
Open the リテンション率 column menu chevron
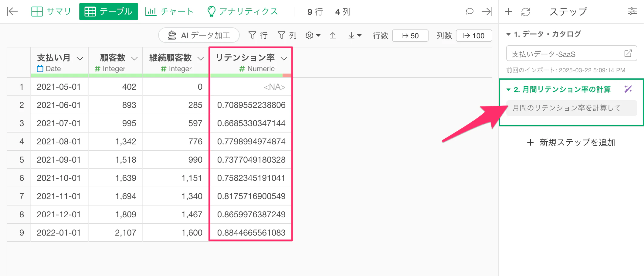click(284, 58)
